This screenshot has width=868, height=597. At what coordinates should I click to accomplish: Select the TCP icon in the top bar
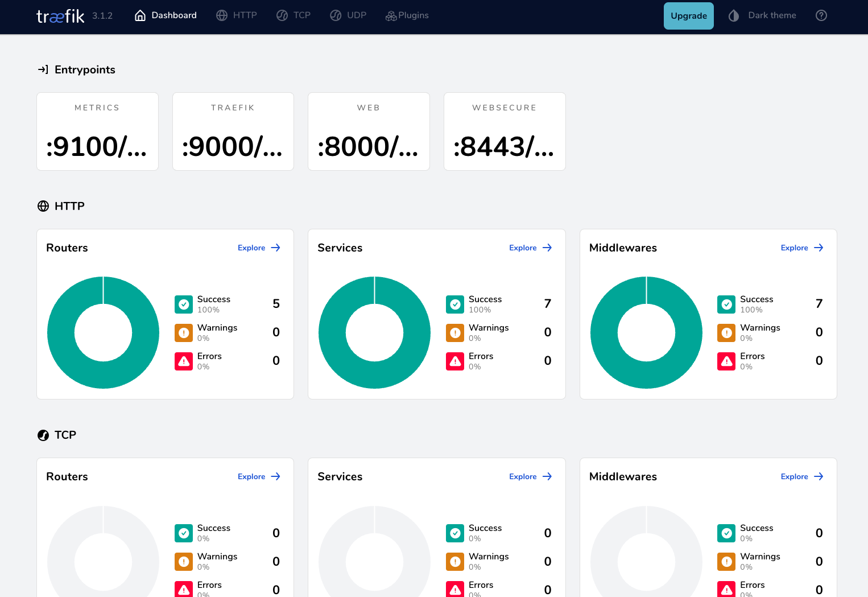click(282, 15)
